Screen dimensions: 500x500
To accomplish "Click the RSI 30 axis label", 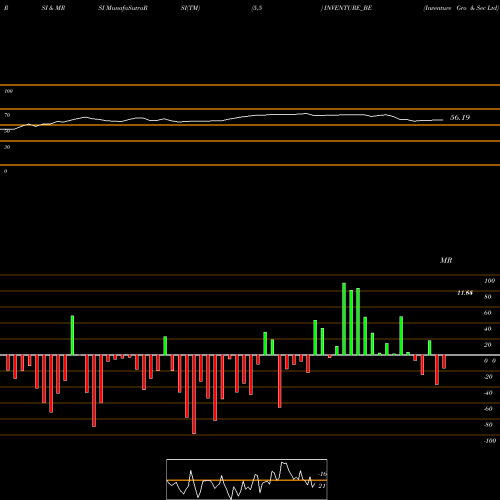I will pos(7,147).
